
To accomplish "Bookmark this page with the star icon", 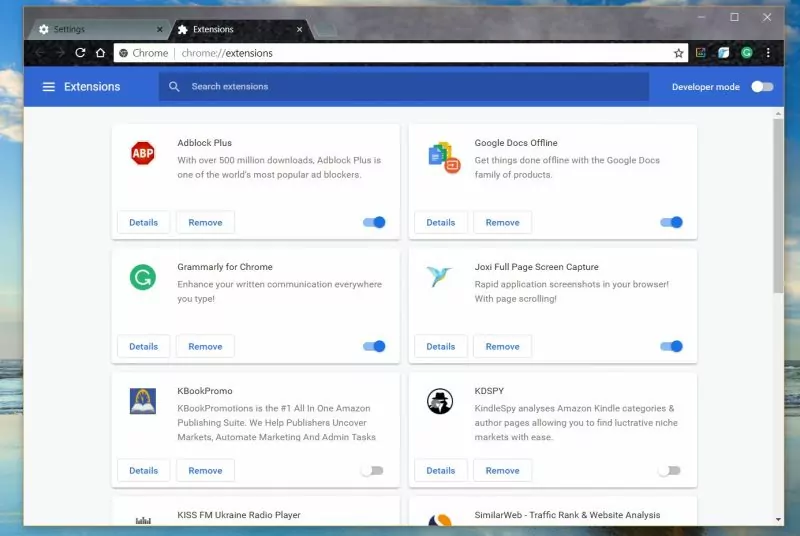I will (x=679, y=53).
